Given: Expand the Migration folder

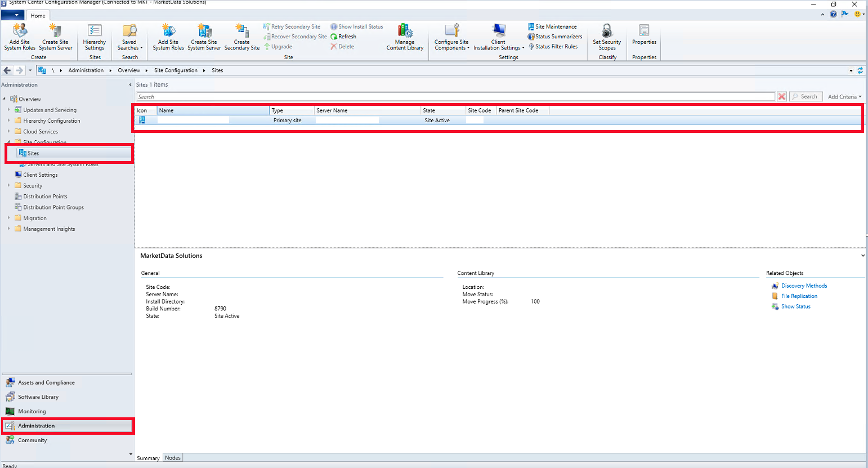Looking at the screenshot, I should click(x=8, y=218).
